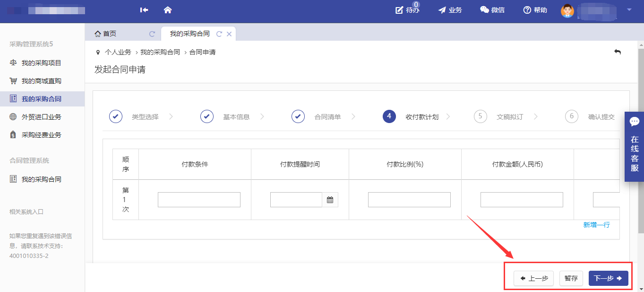644x292 pixels.
Task: Open 外贸进口业务 in sidebar
Action: click(x=41, y=117)
